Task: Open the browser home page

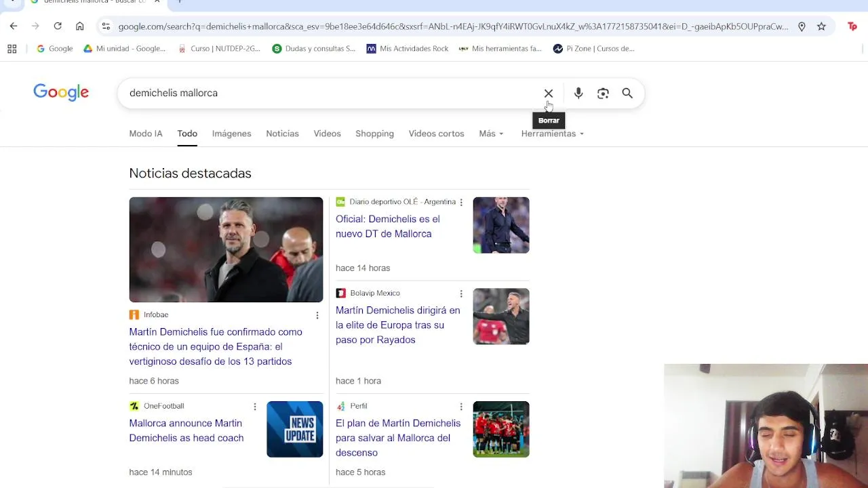Action: pyautogui.click(x=80, y=26)
